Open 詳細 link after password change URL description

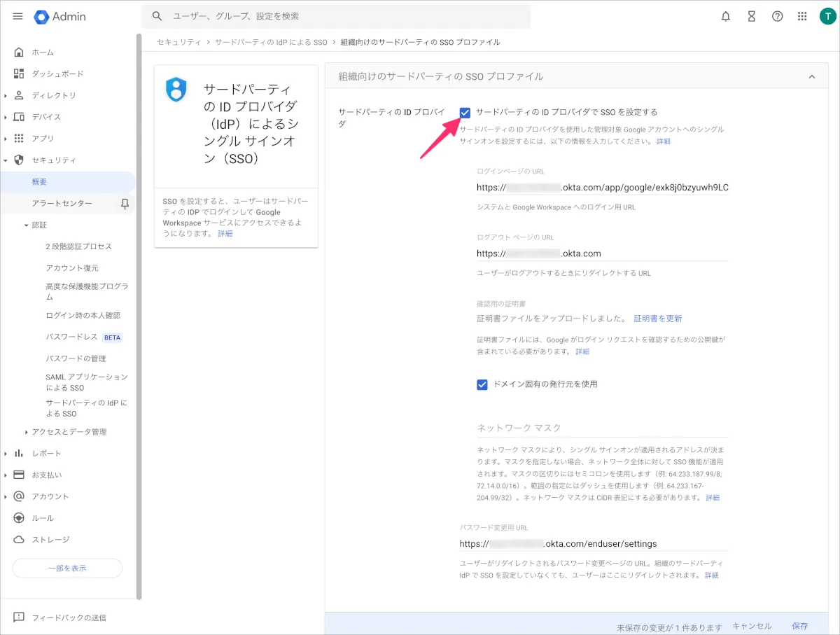(712, 575)
